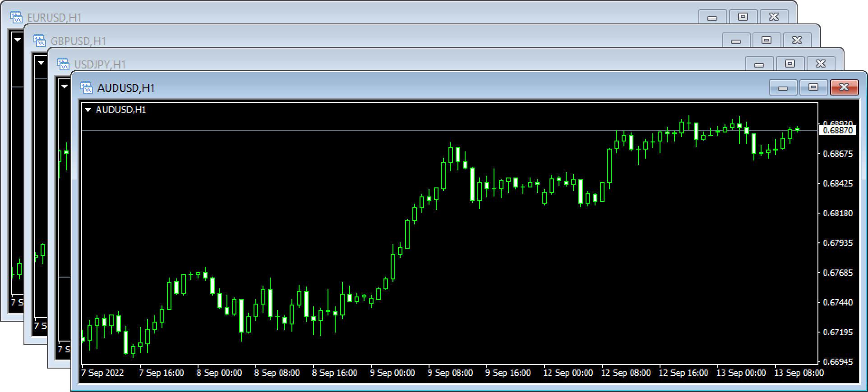The height and width of the screenshot is (392, 868).
Task: Click the AUDUSD,H1 label inside the chart
Action: click(121, 109)
